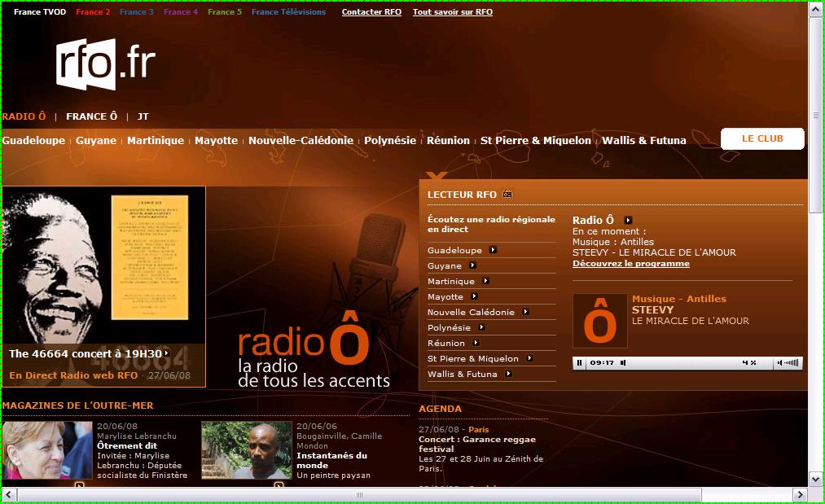Click the Radio Ô orange logo thumbnail in player

(599, 321)
